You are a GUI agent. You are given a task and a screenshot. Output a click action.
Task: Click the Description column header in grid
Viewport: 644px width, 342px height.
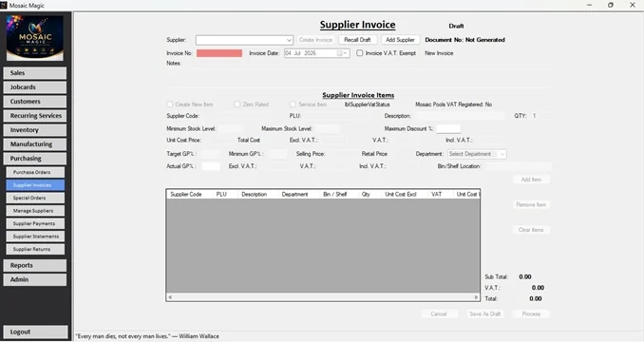[x=258, y=194]
